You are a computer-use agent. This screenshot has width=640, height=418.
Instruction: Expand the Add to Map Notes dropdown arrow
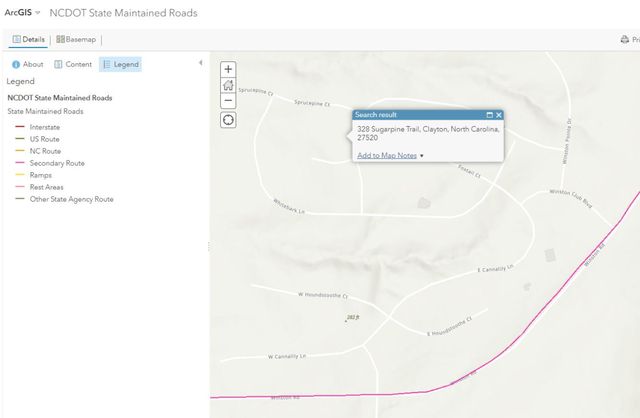(422, 156)
